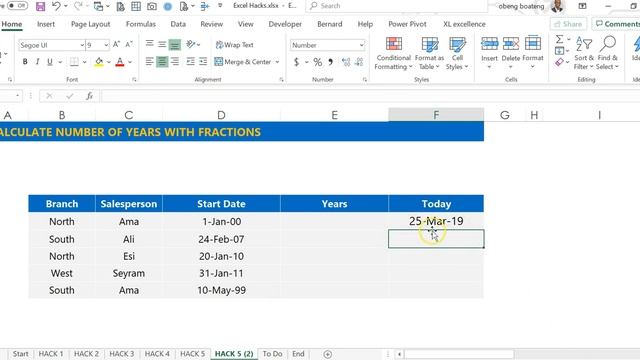Image resolution: width=640 pixels, height=360 pixels.
Task: Open the Merge & Center dropdown arrow
Action: [278, 62]
